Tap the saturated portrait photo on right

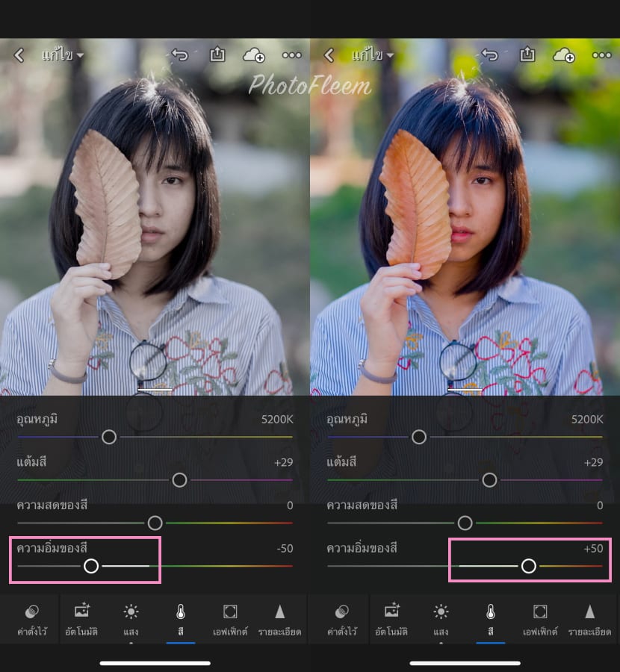(465, 217)
